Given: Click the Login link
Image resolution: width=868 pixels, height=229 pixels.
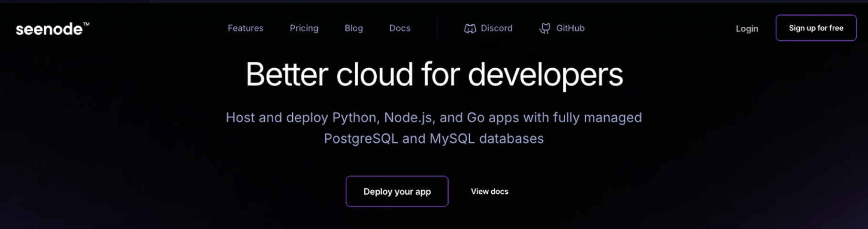Looking at the screenshot, I should point(746,29).
